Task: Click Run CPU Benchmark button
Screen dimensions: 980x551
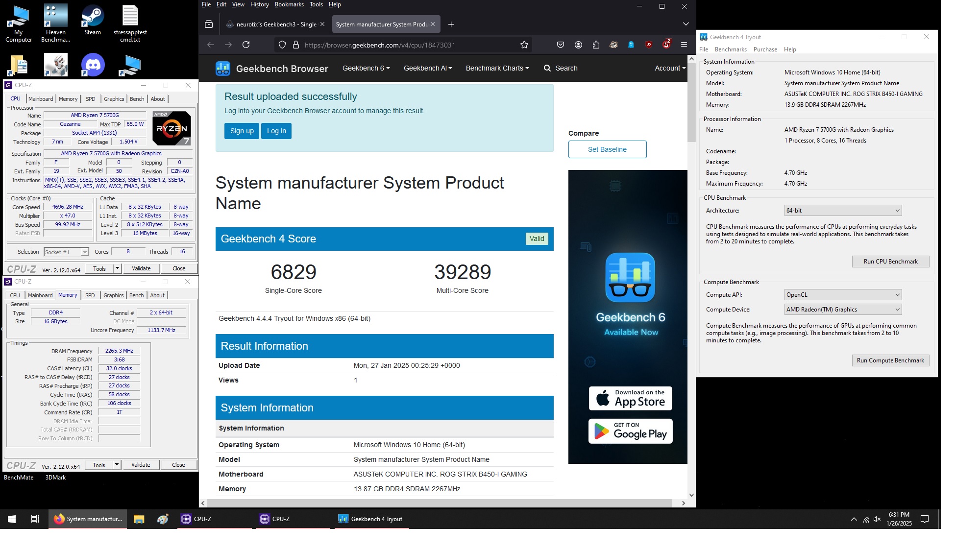Action: coord(890,262)
